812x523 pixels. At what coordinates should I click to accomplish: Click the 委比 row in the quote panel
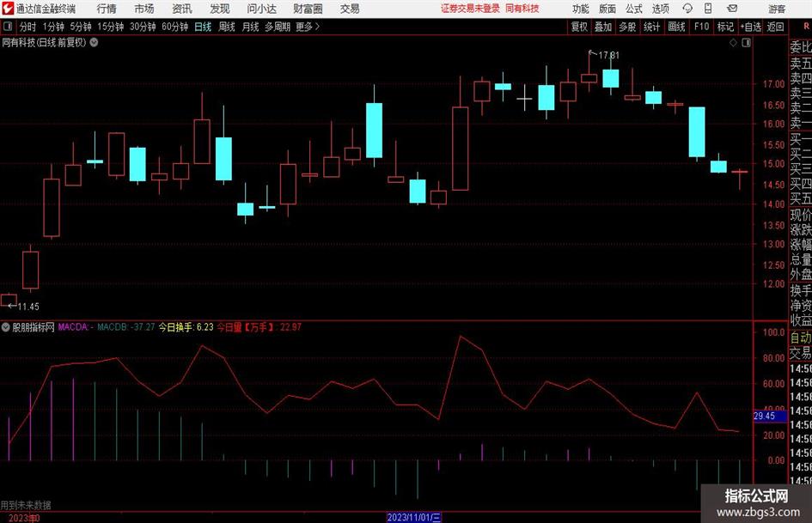coord(801,47)
